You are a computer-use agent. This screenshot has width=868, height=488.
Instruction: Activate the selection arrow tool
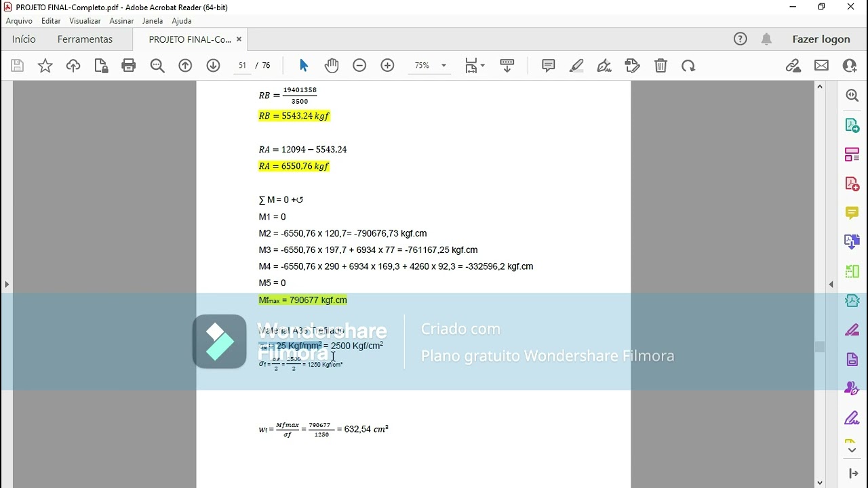[x=304, y=66]
